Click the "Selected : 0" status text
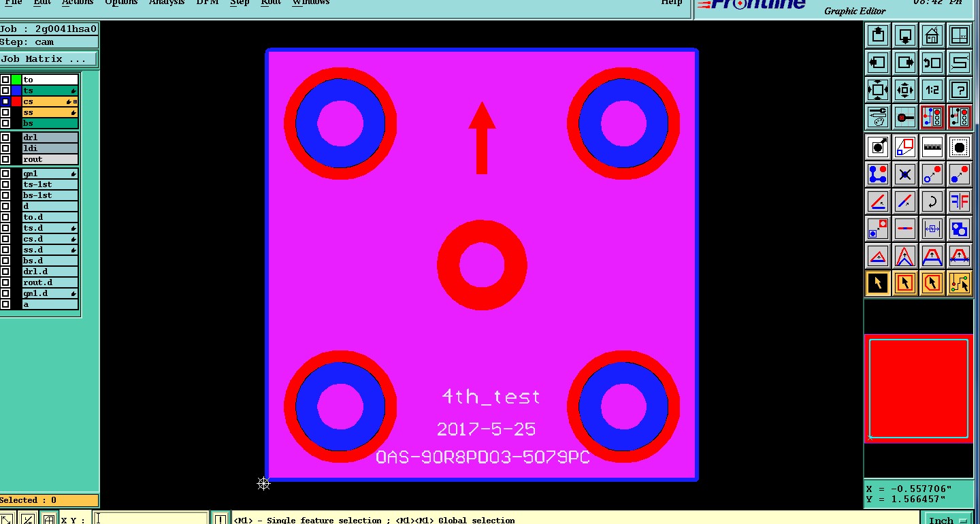 click(28, 500)
